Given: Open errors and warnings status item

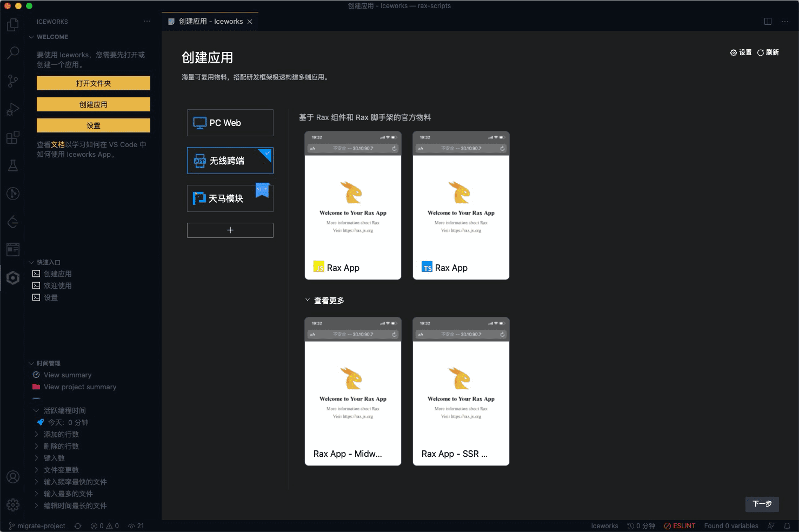Looking at the screenshot, I should pos(105,526).
